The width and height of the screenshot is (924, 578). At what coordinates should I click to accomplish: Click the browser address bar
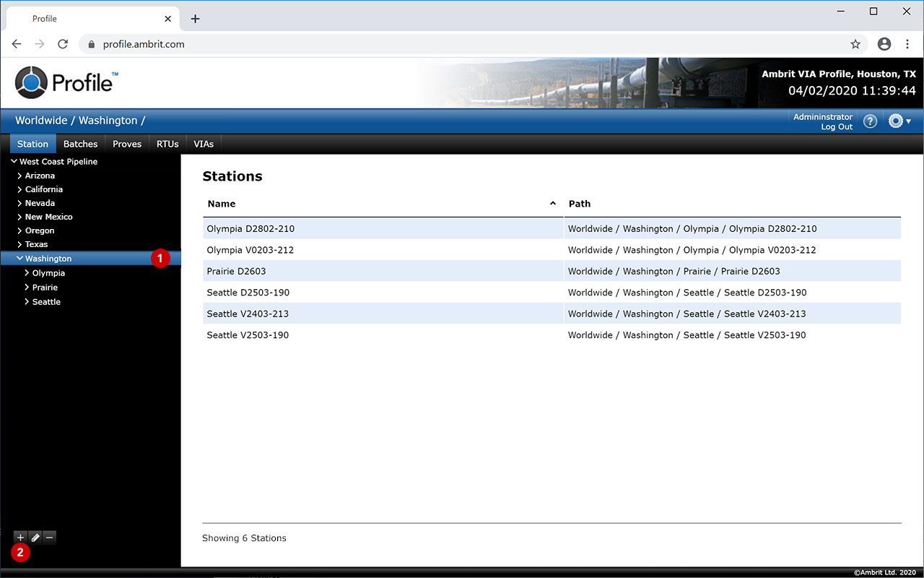click(462, 44)
